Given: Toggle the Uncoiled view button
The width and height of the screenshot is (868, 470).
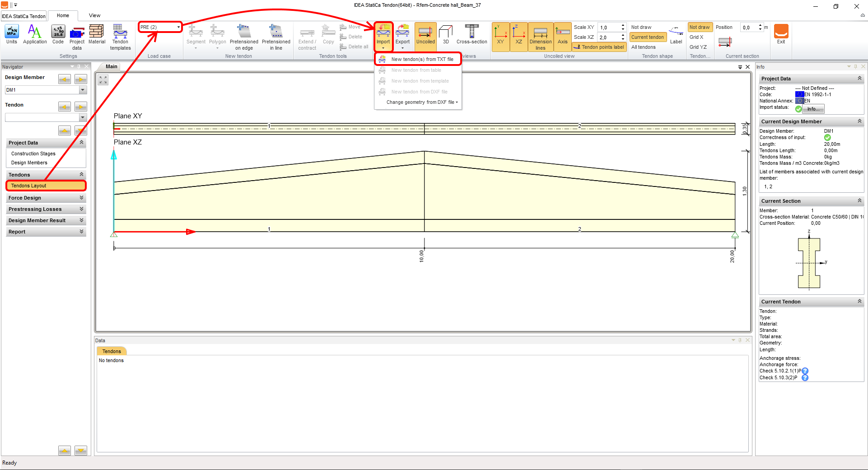Looking at the screenshot, I should coord(425,35).
